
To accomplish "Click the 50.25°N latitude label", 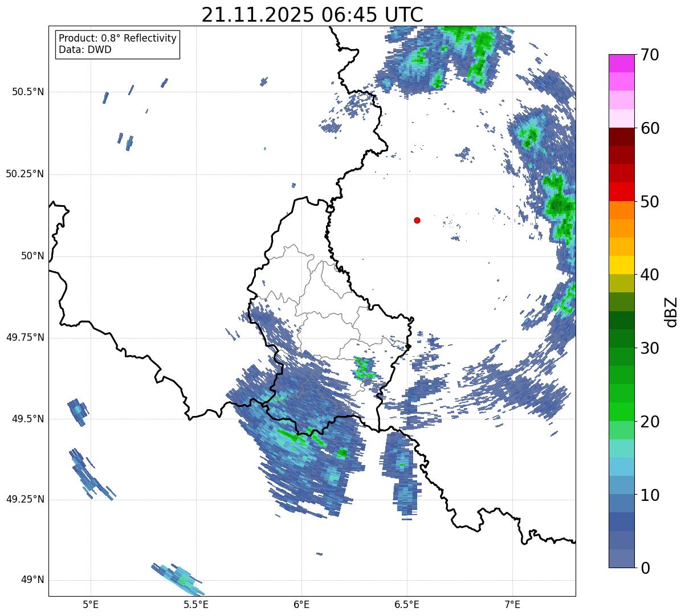I will tap(25, 174).
